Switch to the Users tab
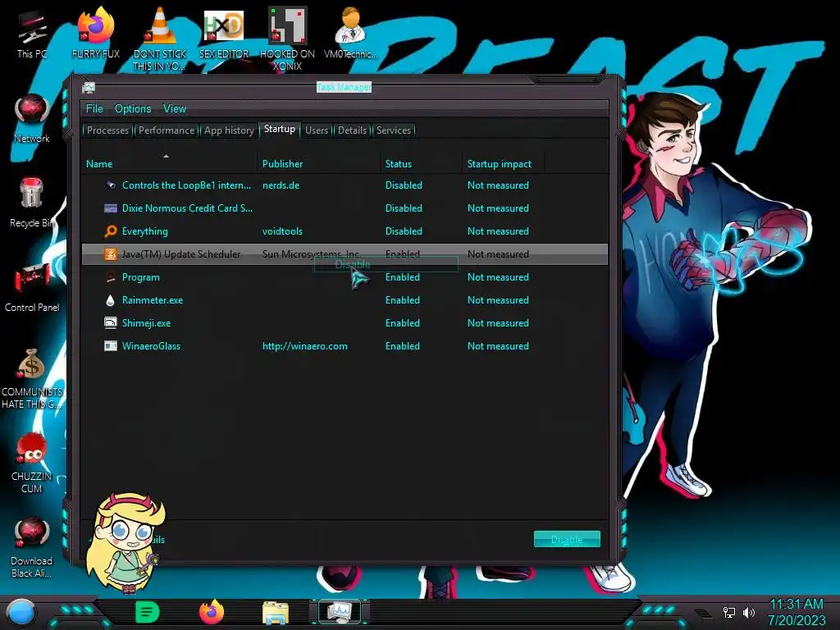The width and height of the screenshot is (840, 630). pos(317,130)
